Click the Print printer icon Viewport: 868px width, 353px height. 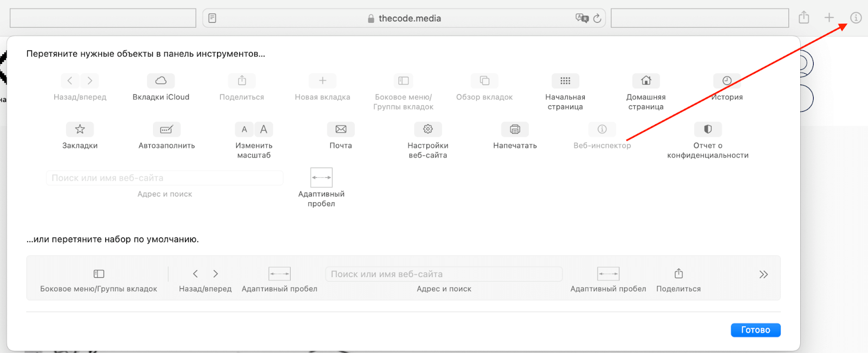515,129
